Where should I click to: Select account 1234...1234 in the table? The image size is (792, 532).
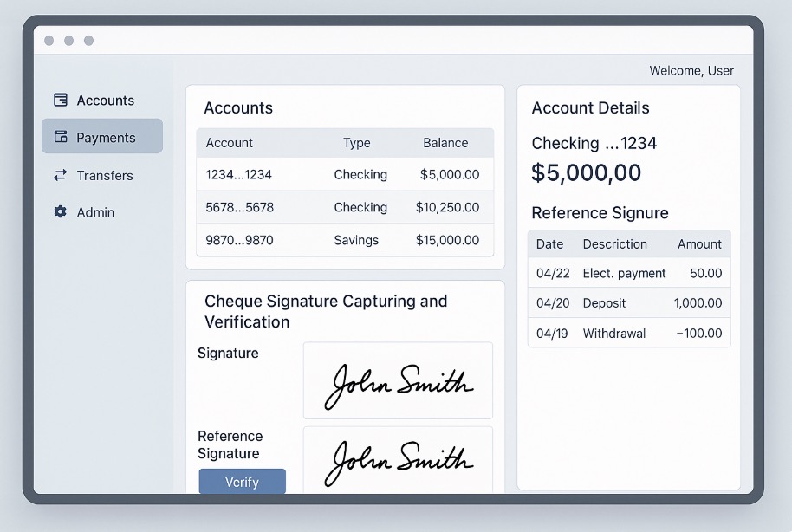(x=345, y=174)
